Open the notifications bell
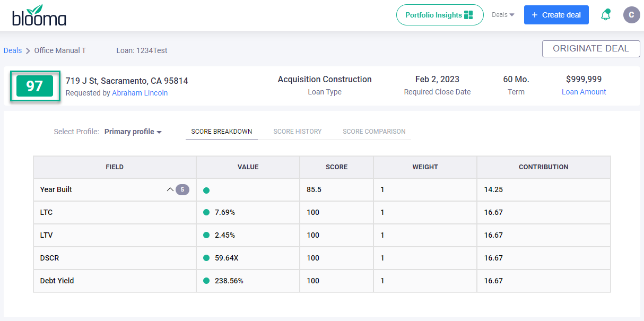 click(605, 15)
